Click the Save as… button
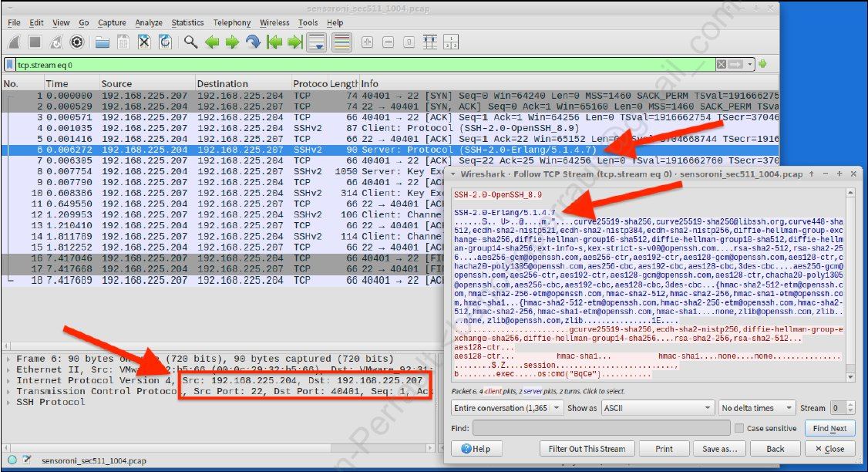 720,449
